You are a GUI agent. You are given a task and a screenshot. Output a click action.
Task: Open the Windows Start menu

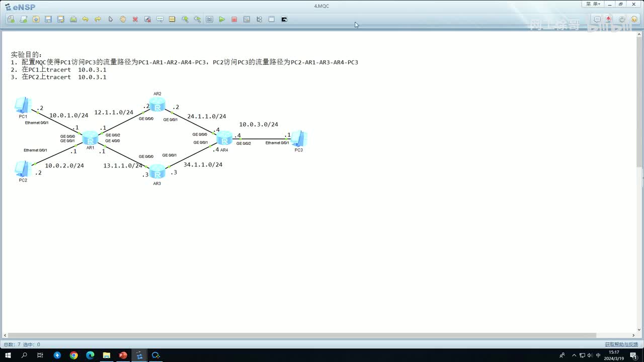pos(8,355)
